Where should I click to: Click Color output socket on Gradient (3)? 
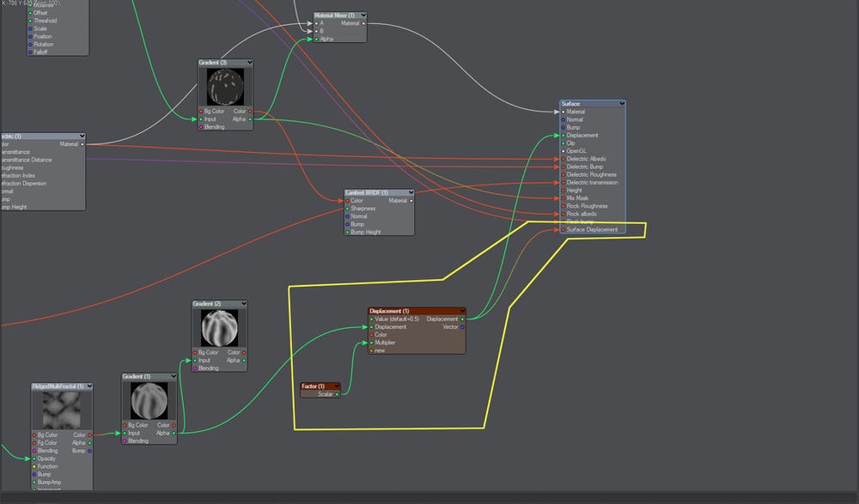tap(250, 112)
